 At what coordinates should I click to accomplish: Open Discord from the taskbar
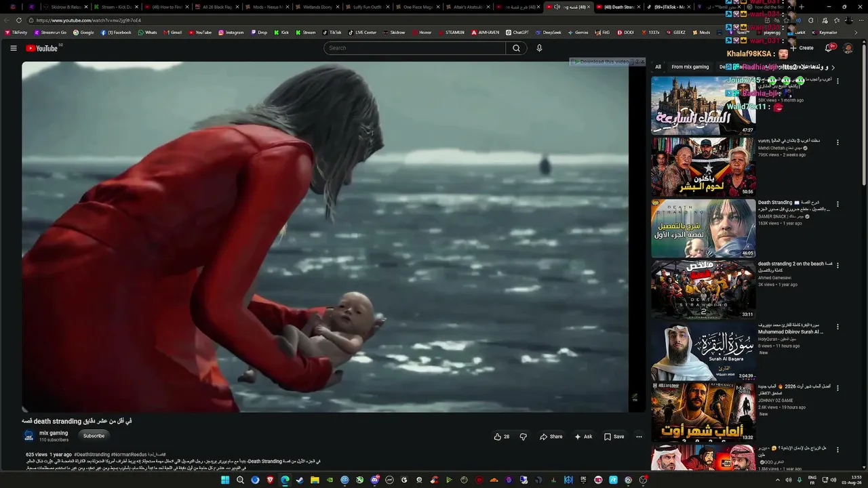(374, 480)
